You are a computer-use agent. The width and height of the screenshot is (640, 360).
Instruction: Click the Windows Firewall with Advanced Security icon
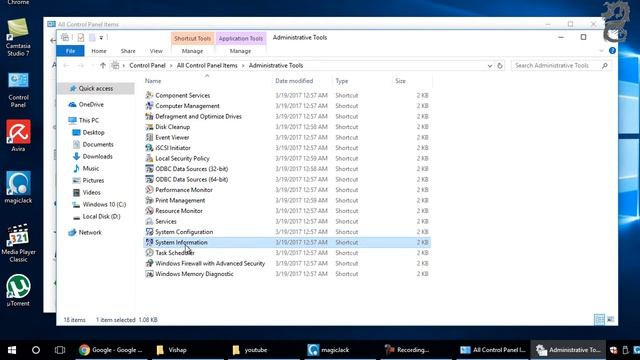[149, 263]
